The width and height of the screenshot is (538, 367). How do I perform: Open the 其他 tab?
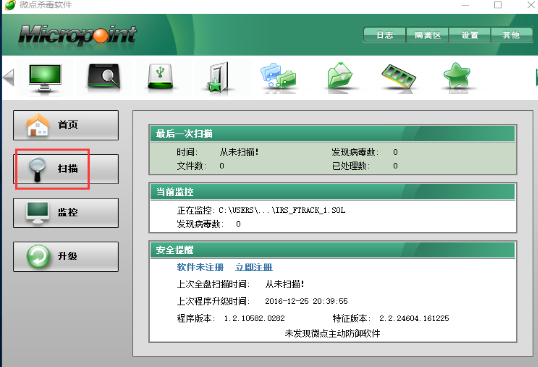point(512,35)
